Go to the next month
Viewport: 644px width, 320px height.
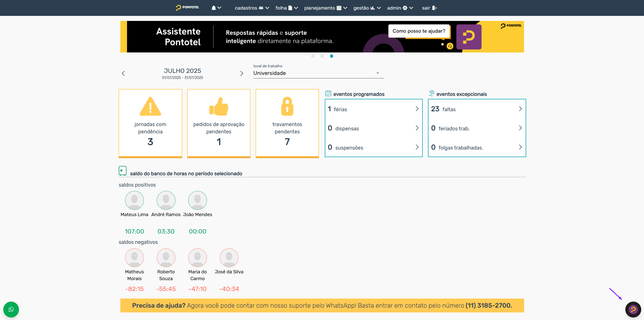point(241,73)
